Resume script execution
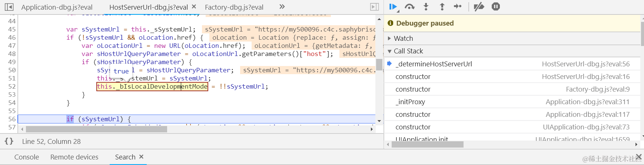 (393, 7)
